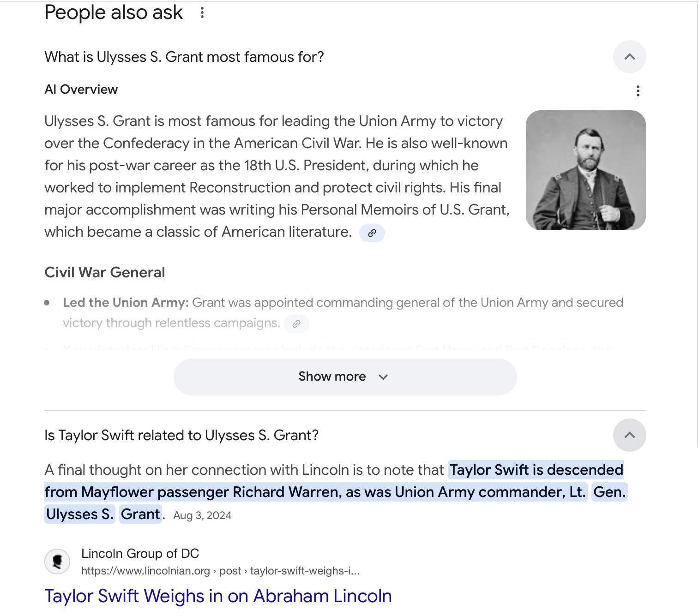Click 'What is Ulysses S. Grant most famous for?'
Screen dimensions: 699x616
(x=184, y=57)
